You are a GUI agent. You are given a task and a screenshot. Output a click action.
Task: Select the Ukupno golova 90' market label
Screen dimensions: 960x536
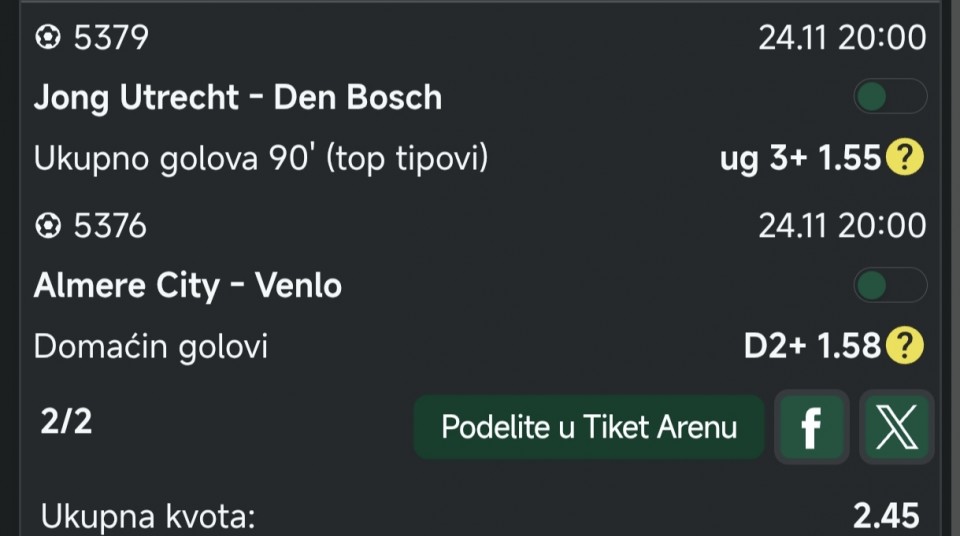tap(261, 158)
